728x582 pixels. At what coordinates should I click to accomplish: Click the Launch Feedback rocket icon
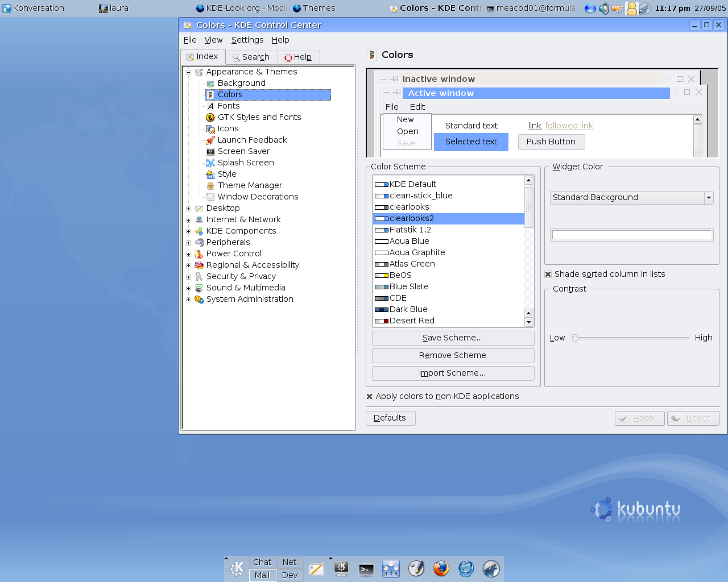pyautogui.click(x=210, y=140)
